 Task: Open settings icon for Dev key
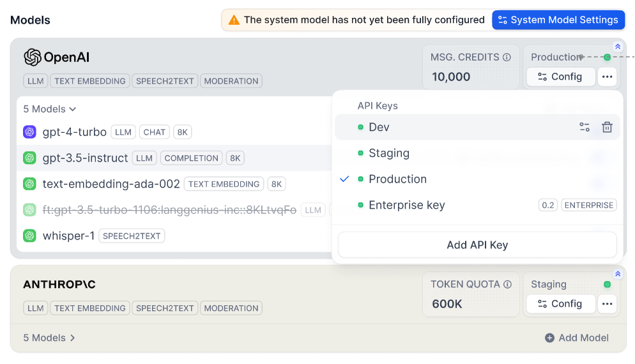click(585, 127)
